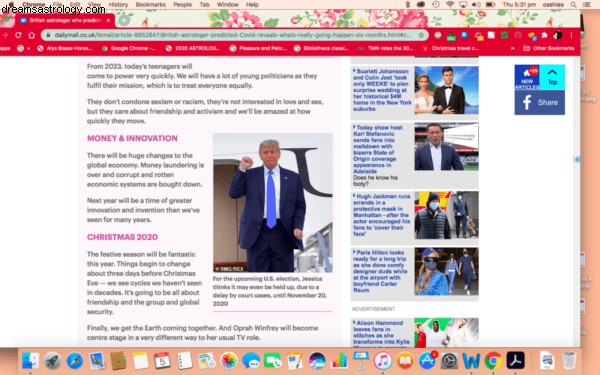Screen dimensions: 600x375
Task: Close the British astrologer tab
Action: pyautogui.click(x=108, y=20)
